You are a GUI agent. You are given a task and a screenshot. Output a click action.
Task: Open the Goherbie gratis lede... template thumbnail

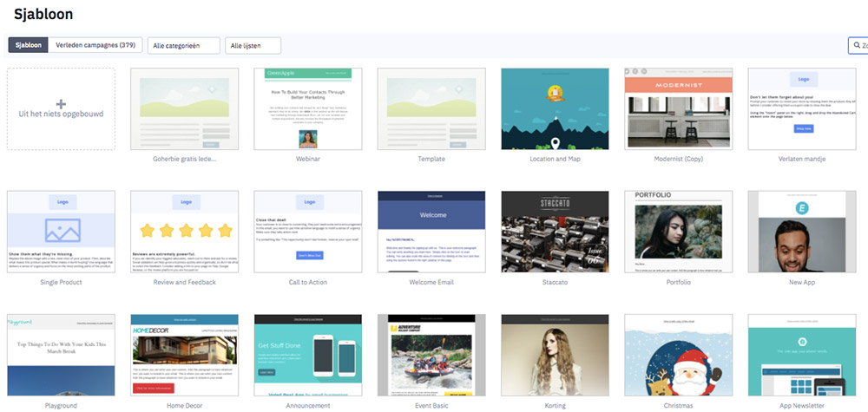click(184, 109)
